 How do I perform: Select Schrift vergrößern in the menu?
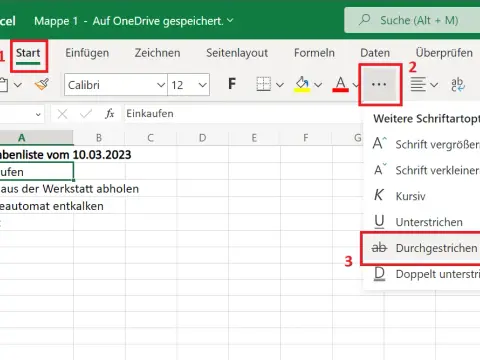click(422, 144)
